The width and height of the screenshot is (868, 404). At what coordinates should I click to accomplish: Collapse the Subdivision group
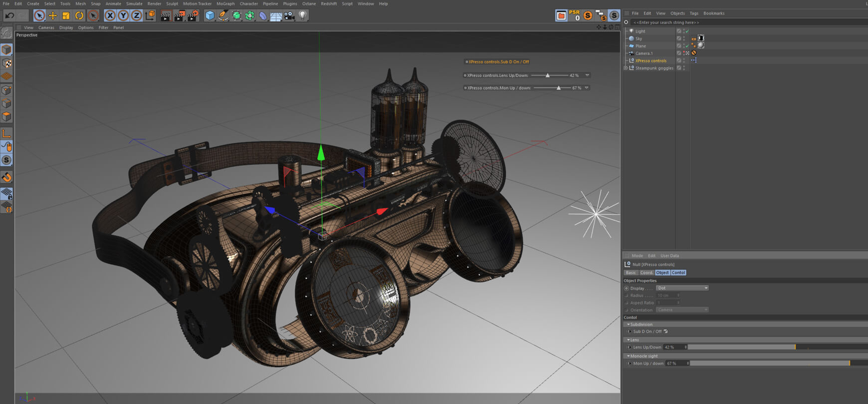pos(628,325)
